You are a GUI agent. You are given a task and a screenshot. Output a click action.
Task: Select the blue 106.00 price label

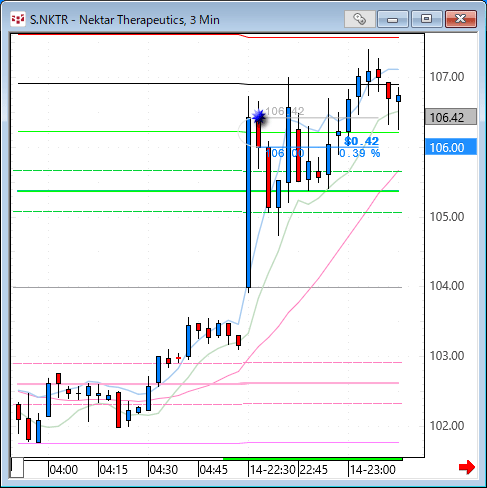pos(451,147)
